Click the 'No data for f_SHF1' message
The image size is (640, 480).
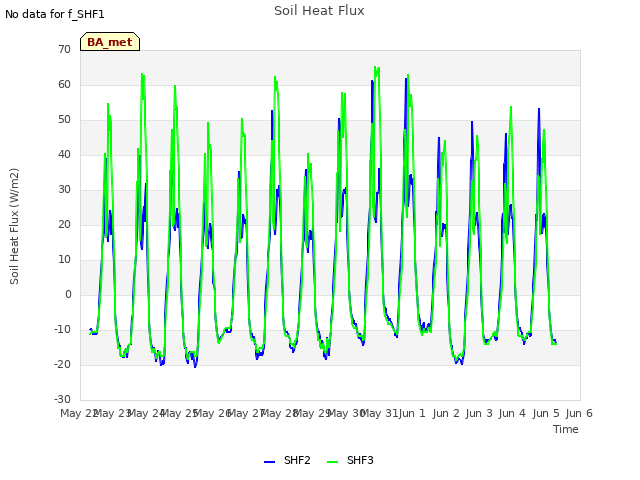tap(55, 14)
